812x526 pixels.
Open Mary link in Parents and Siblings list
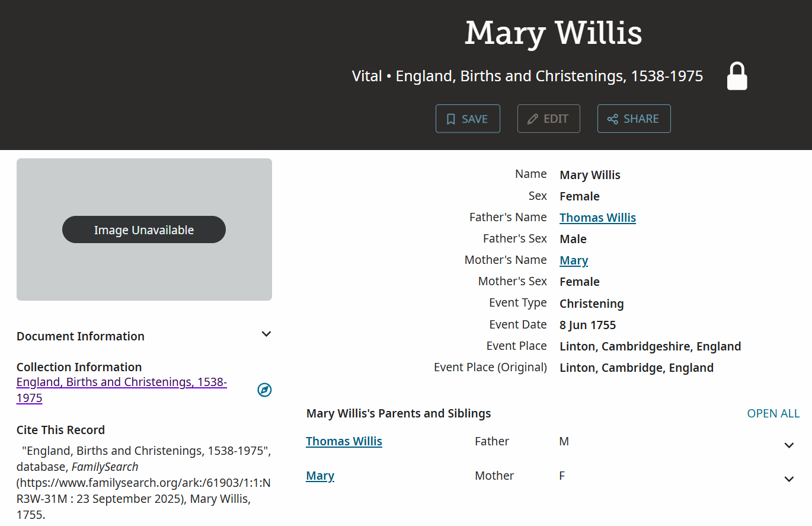320,476
